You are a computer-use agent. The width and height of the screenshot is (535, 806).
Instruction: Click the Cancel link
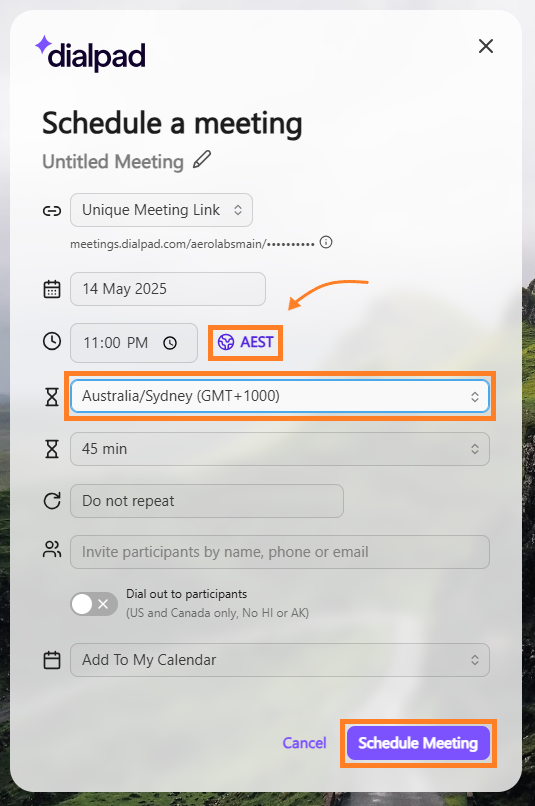(304, 743)
